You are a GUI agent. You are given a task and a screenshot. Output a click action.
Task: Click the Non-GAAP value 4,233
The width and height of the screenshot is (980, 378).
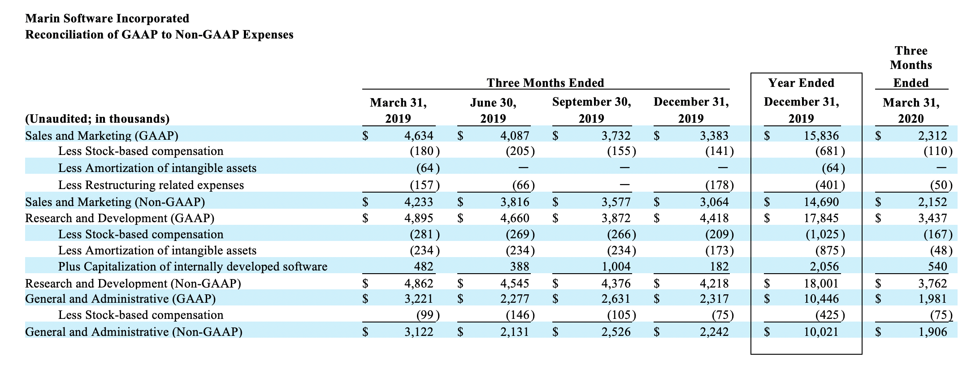pyautogui.click(x=419, y=202)
